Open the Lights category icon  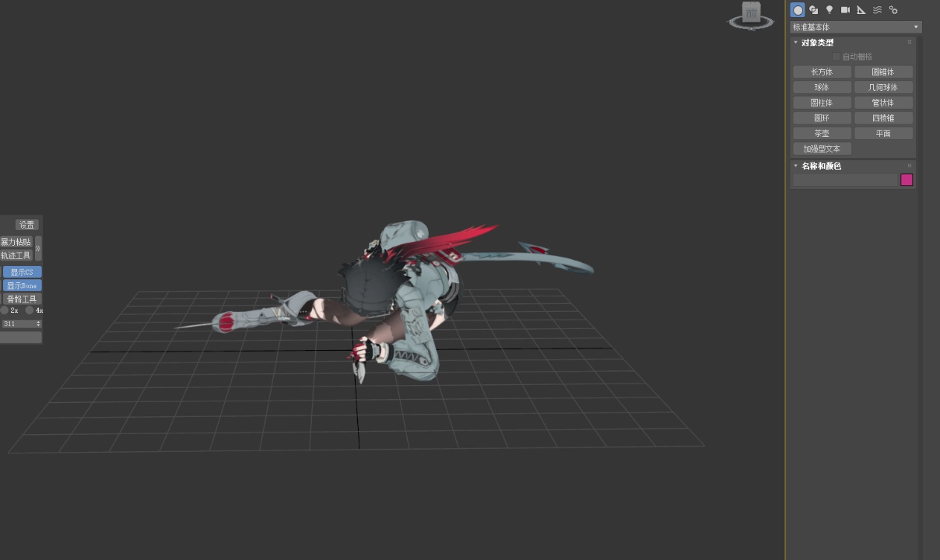click(830, 10)
